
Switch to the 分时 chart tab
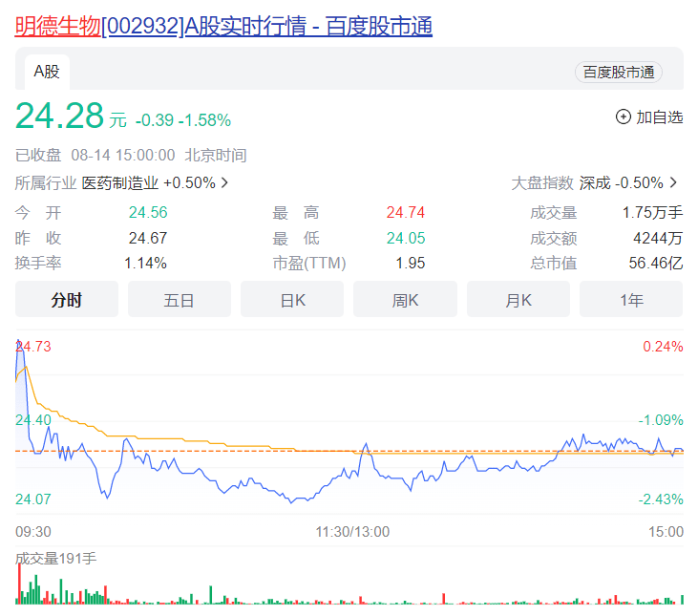[66, 300]
